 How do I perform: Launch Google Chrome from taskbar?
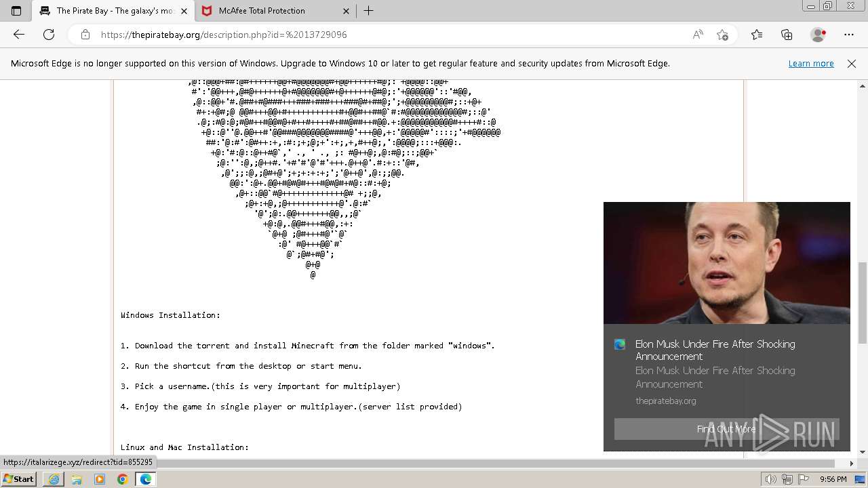pyautogui.click(x=122, y=479)
